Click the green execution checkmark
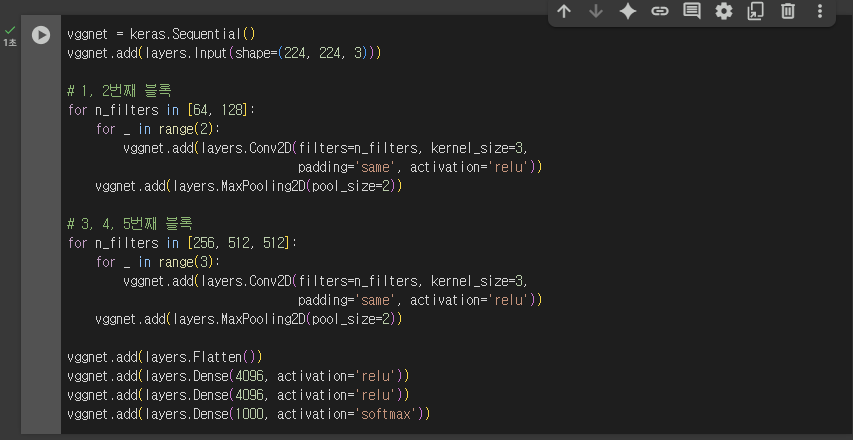Image resolution: width=853 pixels, height=440 pixels. (10, 30)
